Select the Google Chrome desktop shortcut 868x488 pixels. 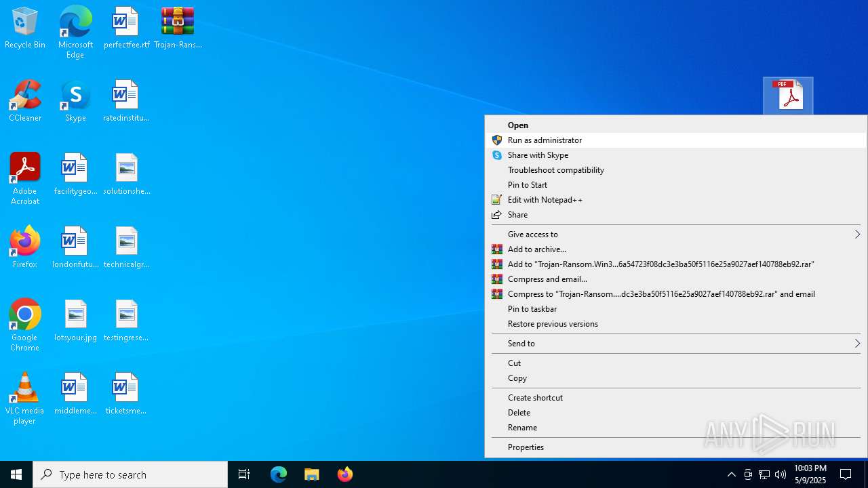[25, 325]
